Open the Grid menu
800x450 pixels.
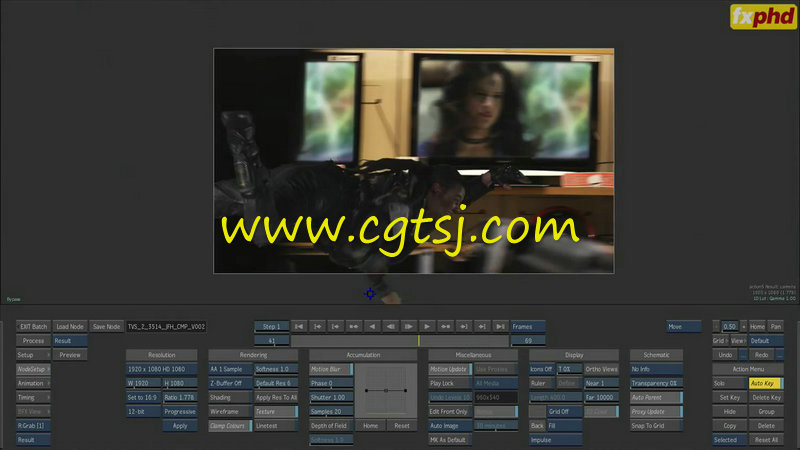tap(720, 340)
